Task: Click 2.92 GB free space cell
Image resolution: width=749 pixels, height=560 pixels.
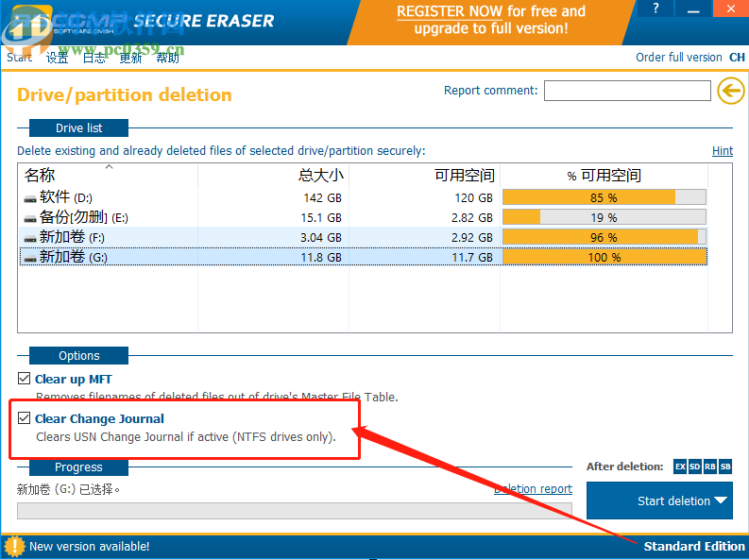Action: tap(472, 238)
